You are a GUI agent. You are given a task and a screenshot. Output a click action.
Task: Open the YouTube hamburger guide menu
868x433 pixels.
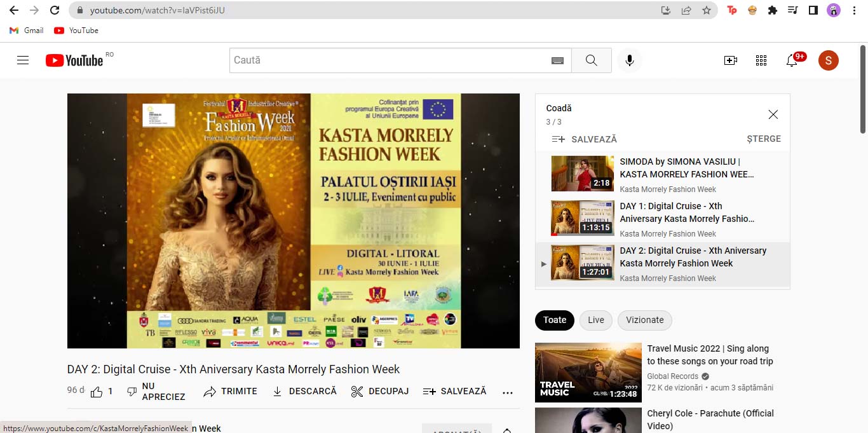23,60
